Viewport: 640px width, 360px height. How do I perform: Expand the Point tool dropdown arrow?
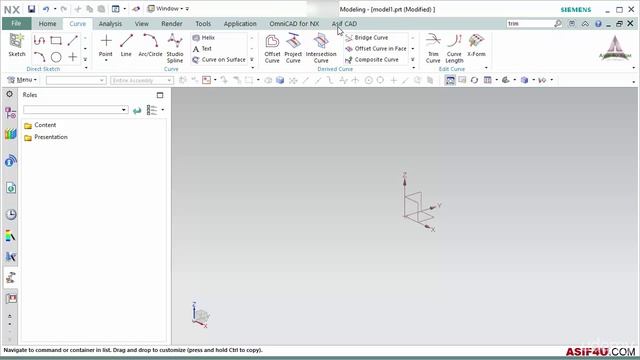tap(106, 60)
